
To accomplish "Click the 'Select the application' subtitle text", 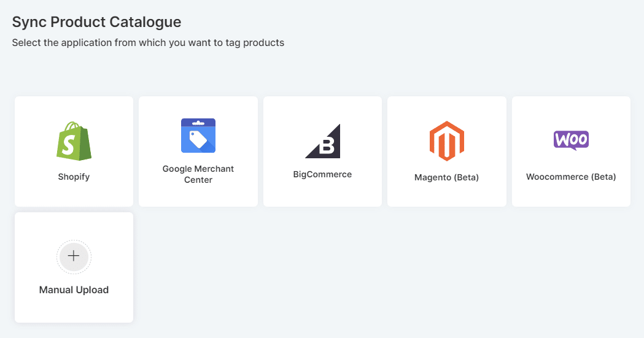I will pos(148,43).
